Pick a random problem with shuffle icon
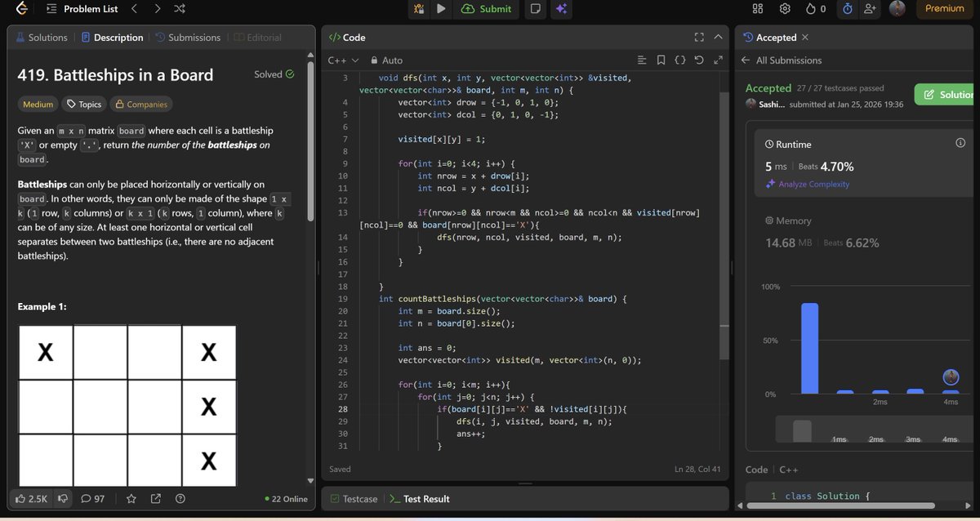This screenshot has width=980, height=521. coord(180,9)
